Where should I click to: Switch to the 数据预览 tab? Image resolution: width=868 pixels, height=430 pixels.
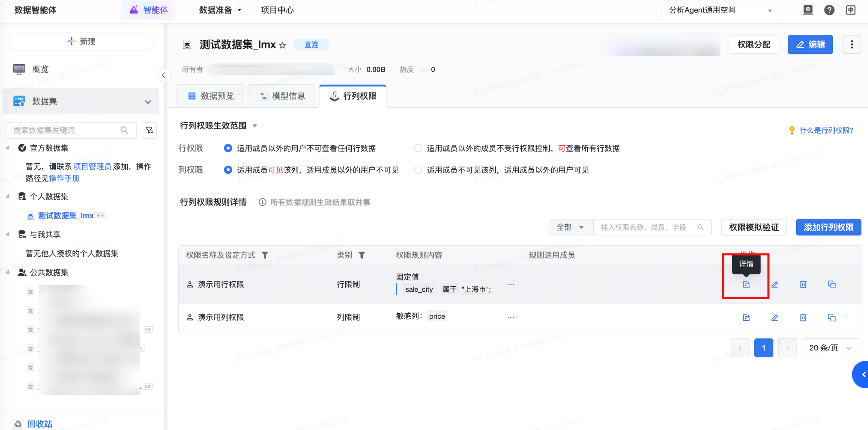pyautogui.click(x=211, y=96)
